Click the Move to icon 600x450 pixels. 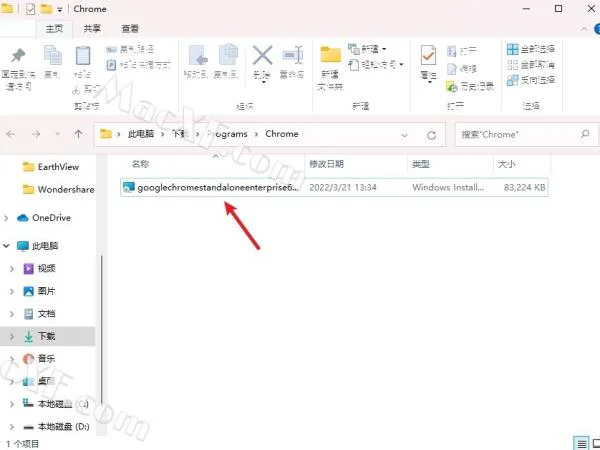(x=198, y=56)
